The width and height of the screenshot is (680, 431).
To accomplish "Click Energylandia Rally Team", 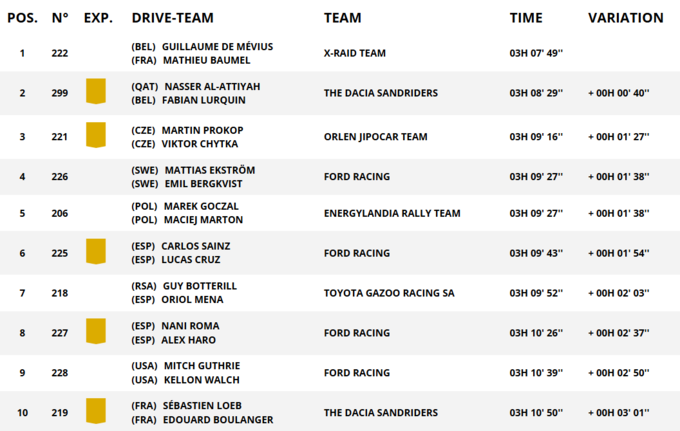I will tap(392, 213).
